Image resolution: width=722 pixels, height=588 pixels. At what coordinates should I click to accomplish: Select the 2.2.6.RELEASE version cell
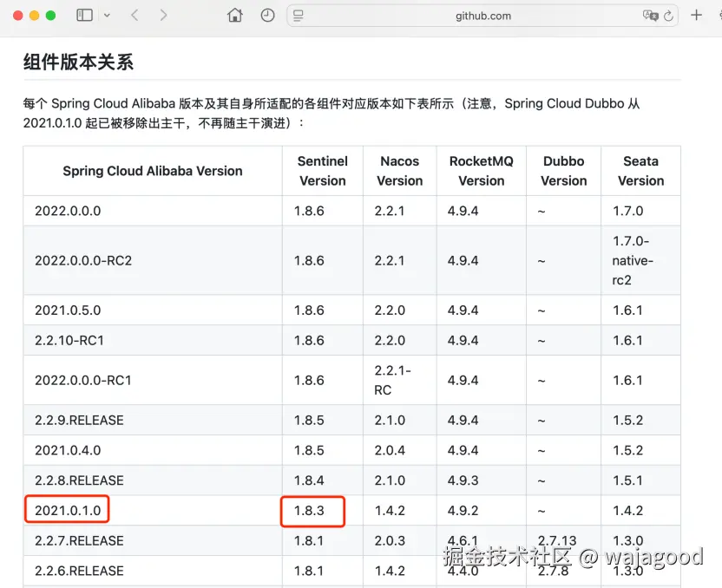(153, 571)
